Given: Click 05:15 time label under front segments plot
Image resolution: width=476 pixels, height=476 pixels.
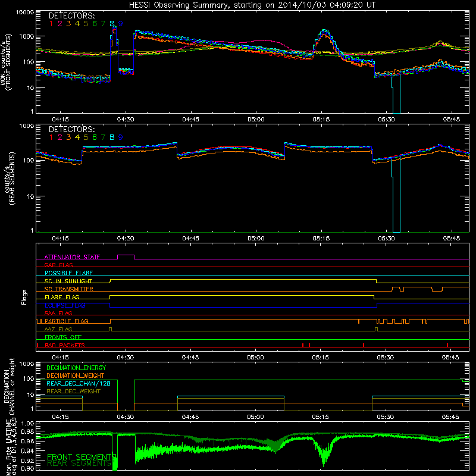Looking at the screenshot, I should coord(321,120).
